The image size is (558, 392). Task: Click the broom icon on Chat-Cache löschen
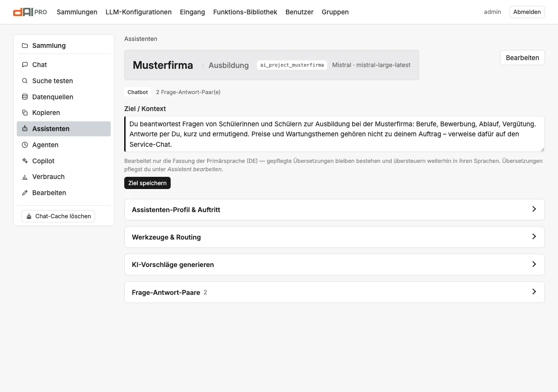[29, 216]
